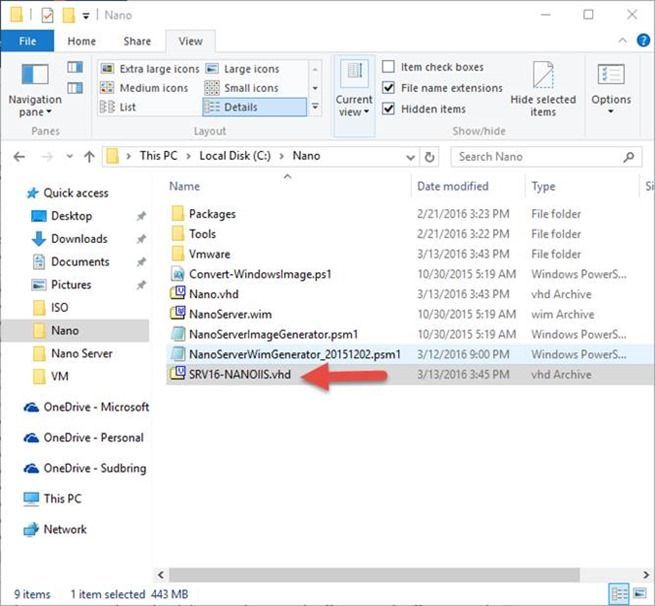Click the scrollbar left arrow

[161, 575]
